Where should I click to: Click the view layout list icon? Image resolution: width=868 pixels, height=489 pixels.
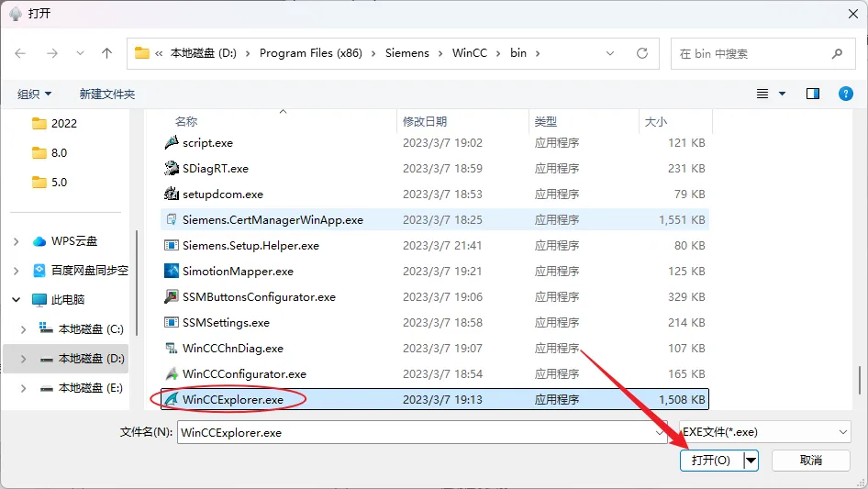click(762, 94)
